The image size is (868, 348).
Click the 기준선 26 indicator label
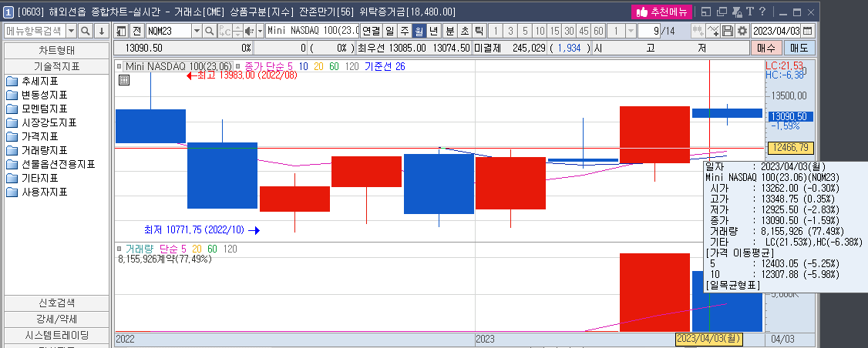(385, 67)
